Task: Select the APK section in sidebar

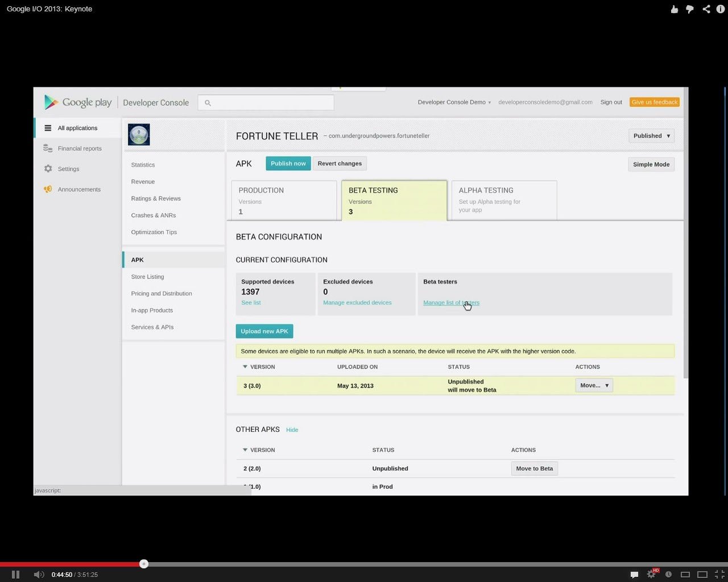Action: [x=173, y=260]
